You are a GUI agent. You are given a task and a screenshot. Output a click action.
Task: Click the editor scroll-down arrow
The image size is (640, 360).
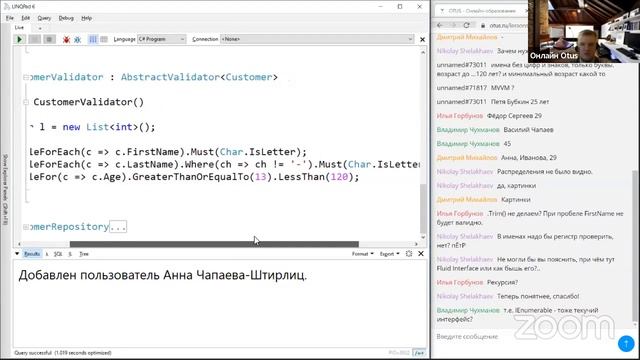tap(423, 237)
